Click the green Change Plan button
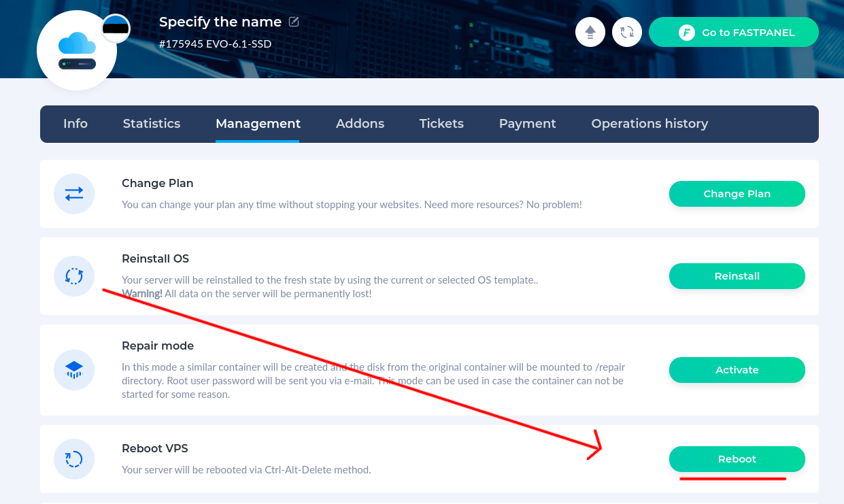 coord(737,194)
